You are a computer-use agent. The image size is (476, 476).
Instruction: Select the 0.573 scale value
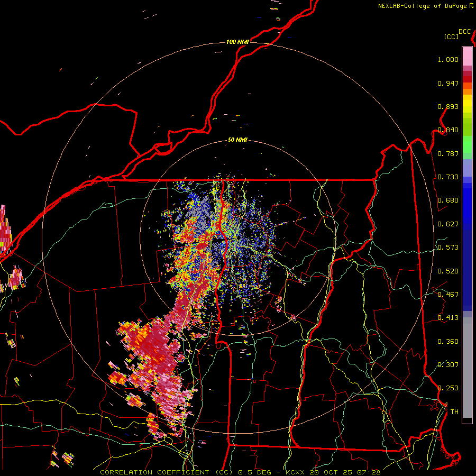[x=448, y=248]
